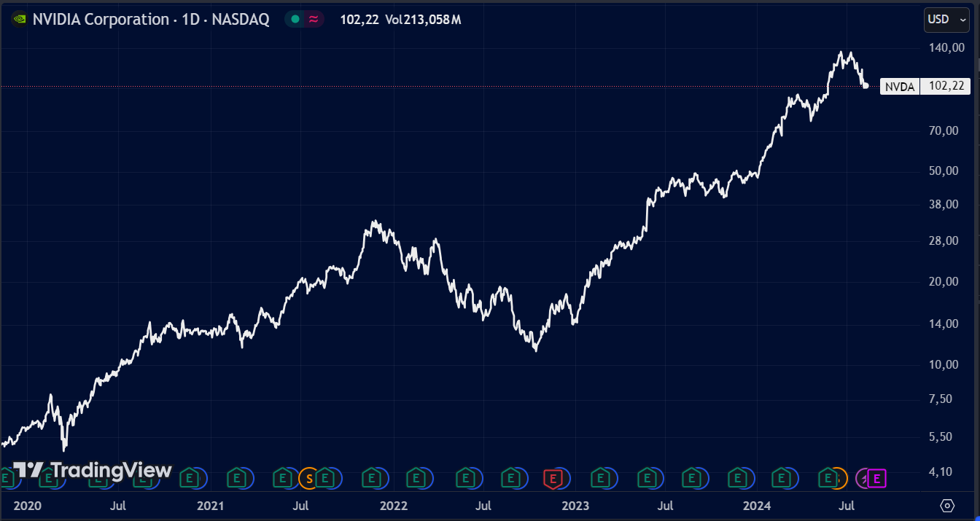
Task: Click the Jul label between 2020 and 2021
Action: [118, 505]
